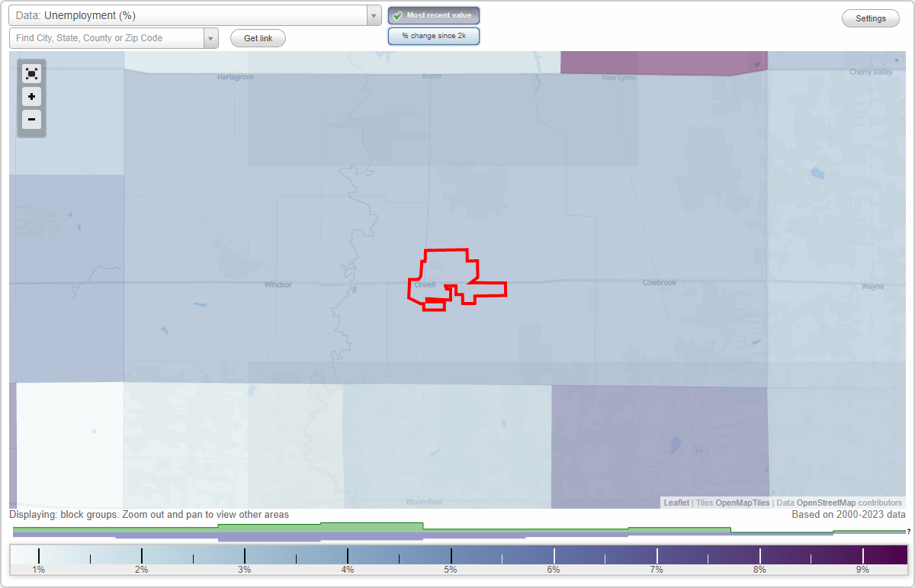This screenshot has width=915, height=588.
Task: Click the Hartsgrove label on map
Action: point(236,77)
